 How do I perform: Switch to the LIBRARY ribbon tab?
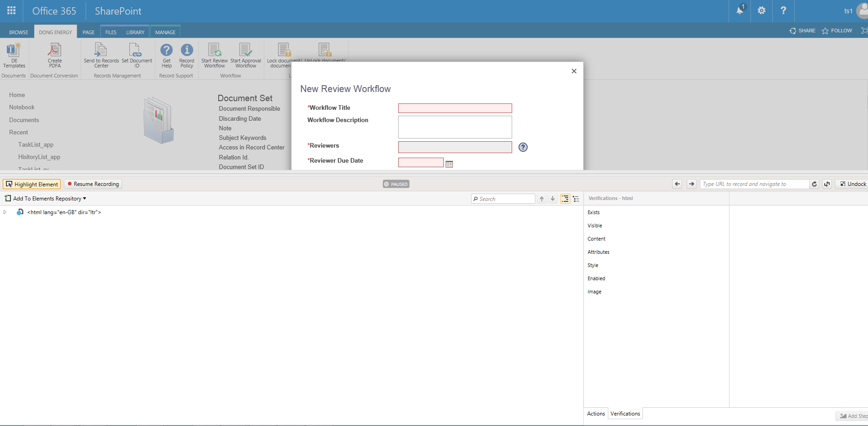point(135,32)
